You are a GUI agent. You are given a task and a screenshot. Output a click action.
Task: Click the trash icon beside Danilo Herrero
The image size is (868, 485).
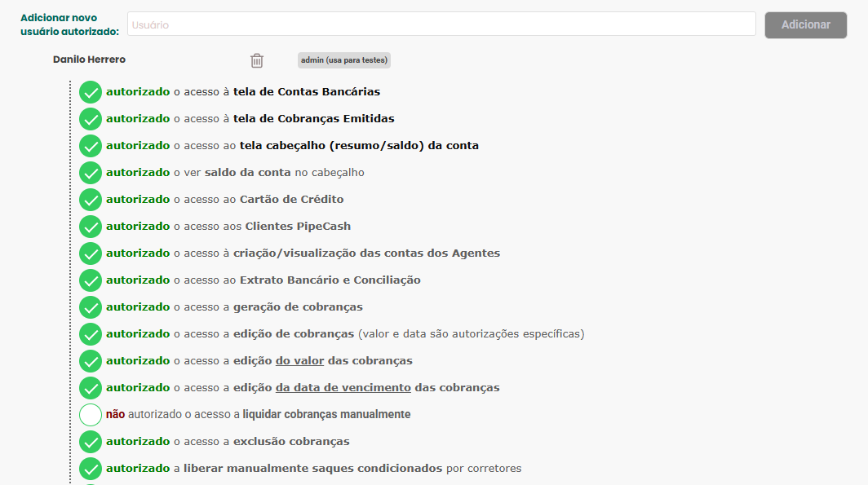257,60
